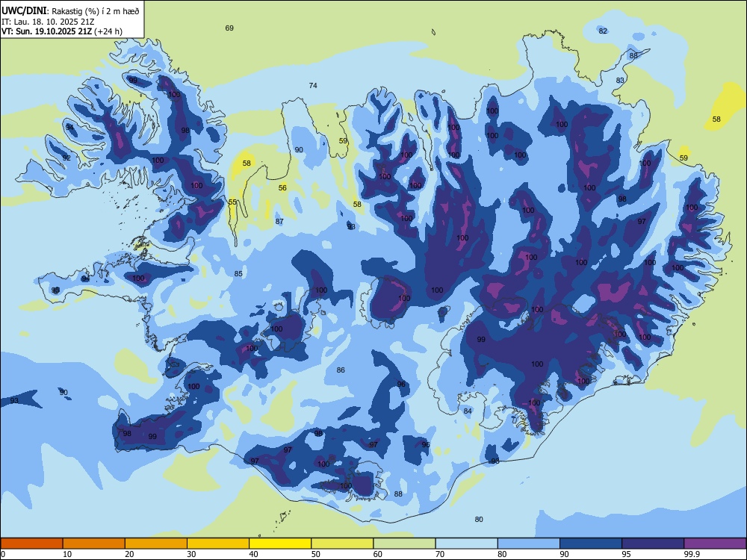Click the humidity value 69 on the map

coord(229,28)
